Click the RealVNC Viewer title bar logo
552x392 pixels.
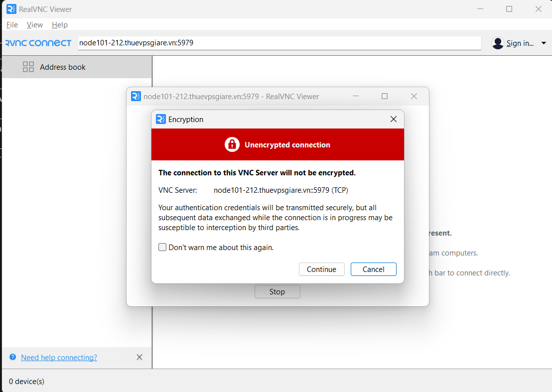(11, 9)
